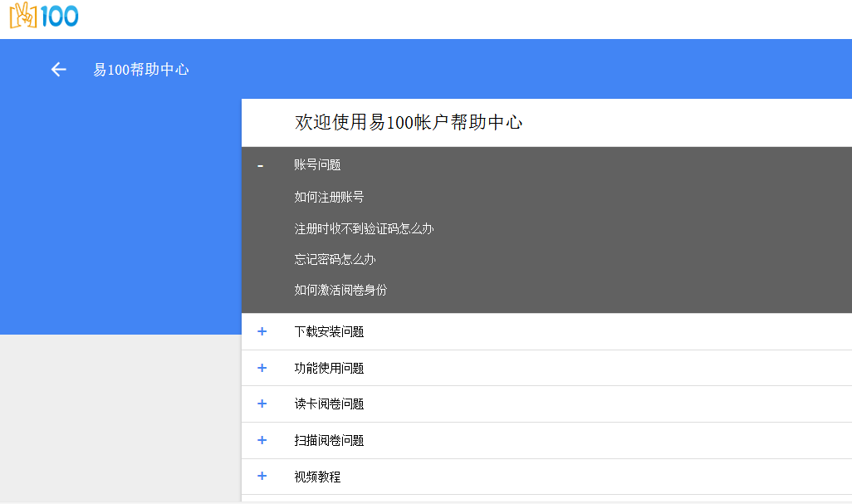This screenshot has width=852, height=504.
Task: Expand 下载安装问题 with its plus icon
Action: click(x=262, y=331)
